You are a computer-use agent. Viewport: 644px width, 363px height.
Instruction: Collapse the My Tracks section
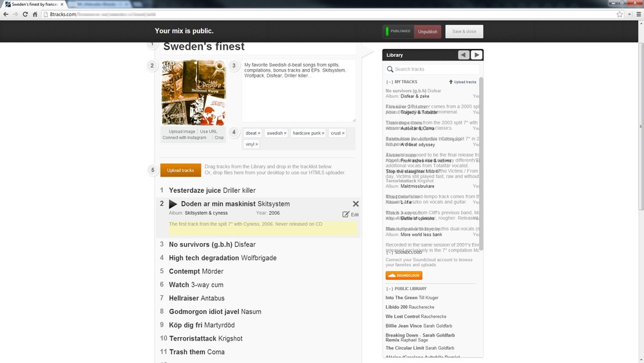[390, 82]
